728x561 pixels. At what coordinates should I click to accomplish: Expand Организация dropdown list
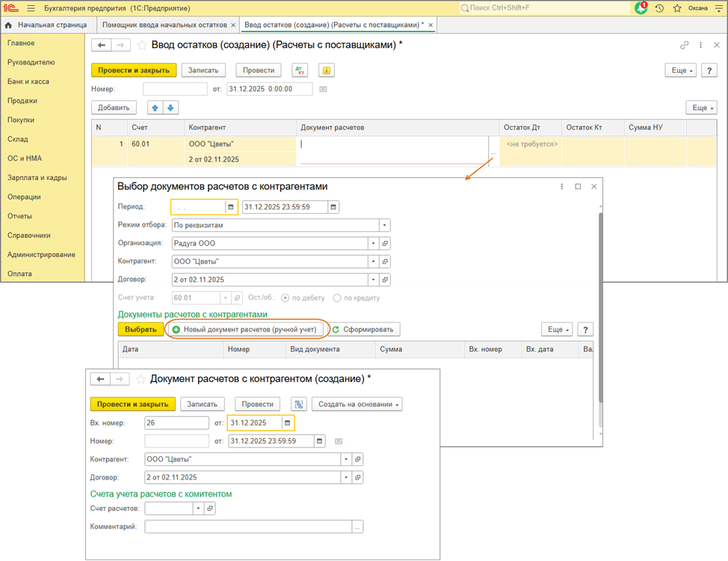click(x=372, y=243)
